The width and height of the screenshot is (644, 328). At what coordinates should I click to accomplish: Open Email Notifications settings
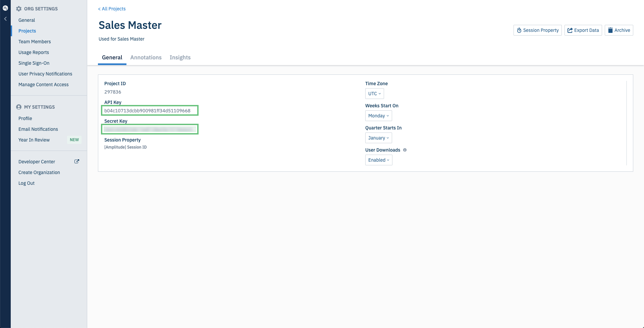pyautogui.click(x=38, y=129)
